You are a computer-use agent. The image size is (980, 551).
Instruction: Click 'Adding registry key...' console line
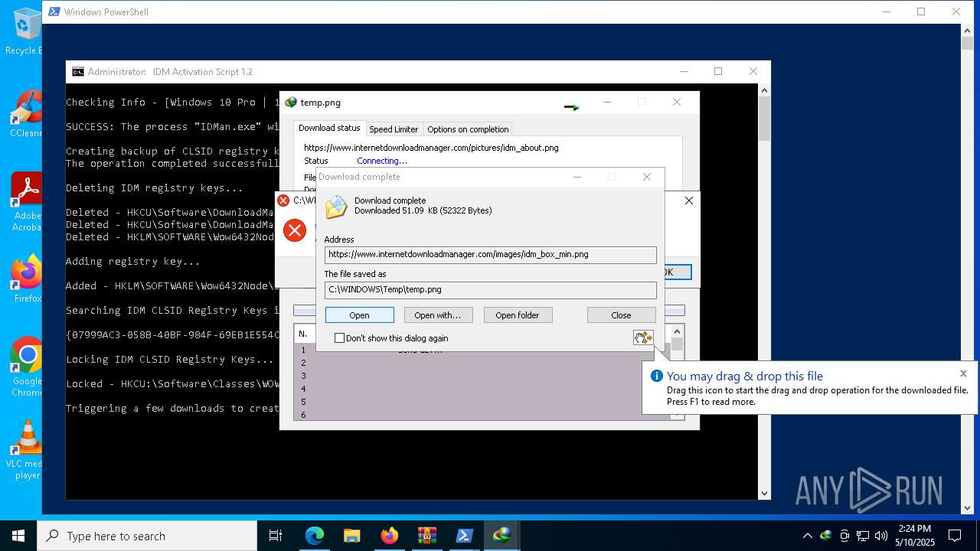point(132,261)
